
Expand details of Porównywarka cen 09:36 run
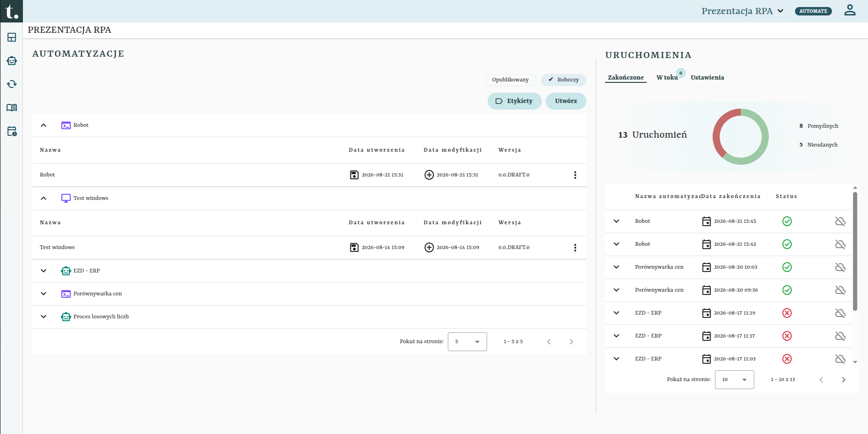[616, 290]
